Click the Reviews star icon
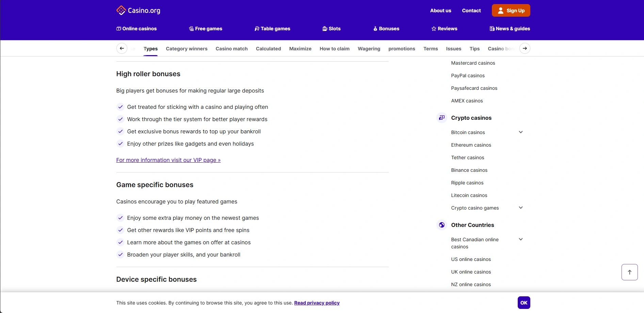This screenshot has height=313, width=644. pyautogui.click(x=434, y=29)
